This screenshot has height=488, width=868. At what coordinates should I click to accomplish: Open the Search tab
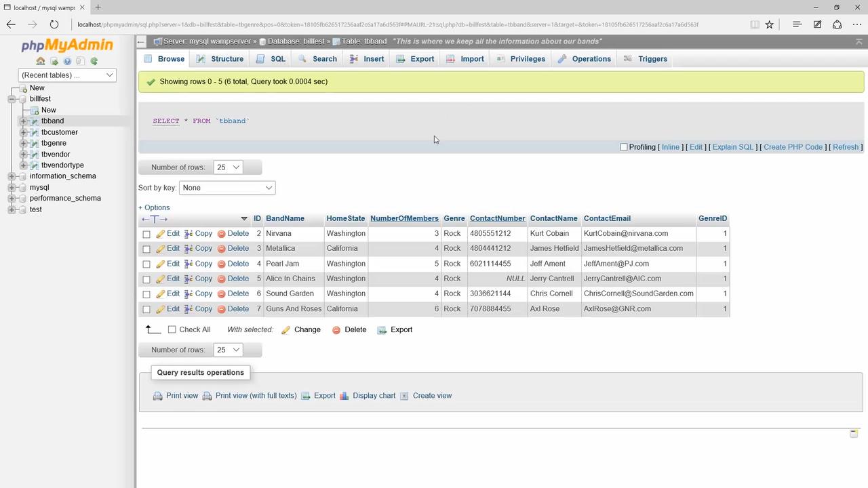(x=317, y=59)
